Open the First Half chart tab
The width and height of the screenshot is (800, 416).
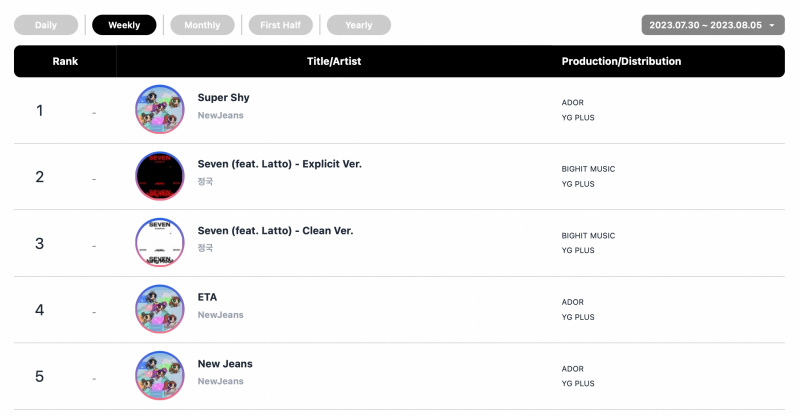[281, 25]
